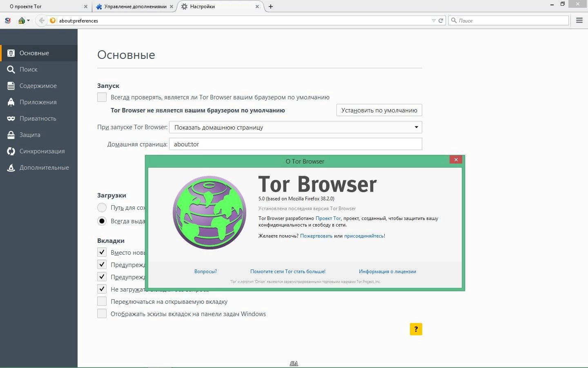Open 'Дополнительные' settings category
The image size is (588, 368).
click(39, 168)
